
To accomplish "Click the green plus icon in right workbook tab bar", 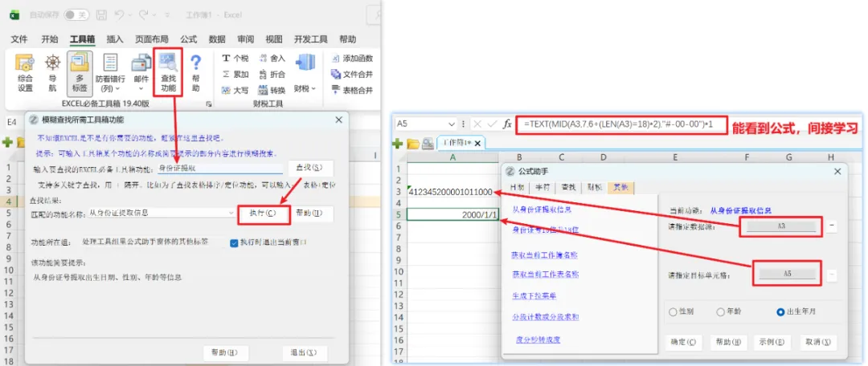I will click(398, 144).
